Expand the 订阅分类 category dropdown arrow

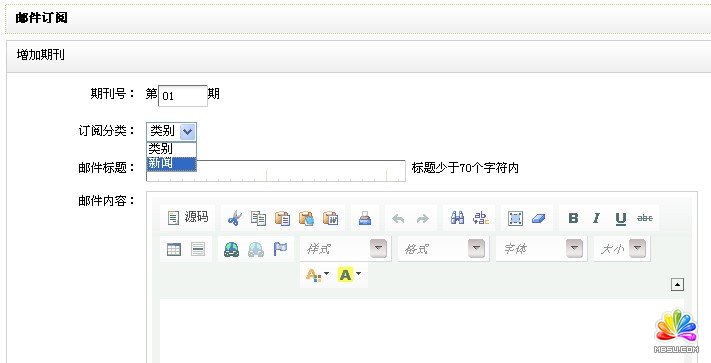click(188, 132)
